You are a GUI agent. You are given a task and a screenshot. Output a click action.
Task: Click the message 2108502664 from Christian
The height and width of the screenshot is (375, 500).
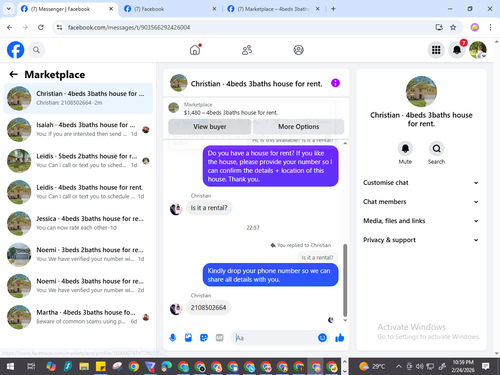(208, 307)
